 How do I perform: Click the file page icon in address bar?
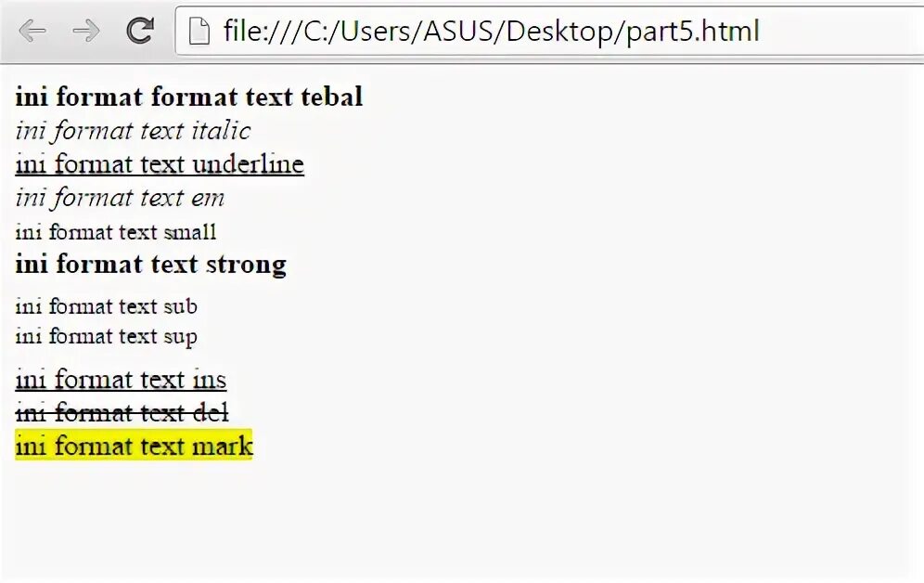click(199, 31)
